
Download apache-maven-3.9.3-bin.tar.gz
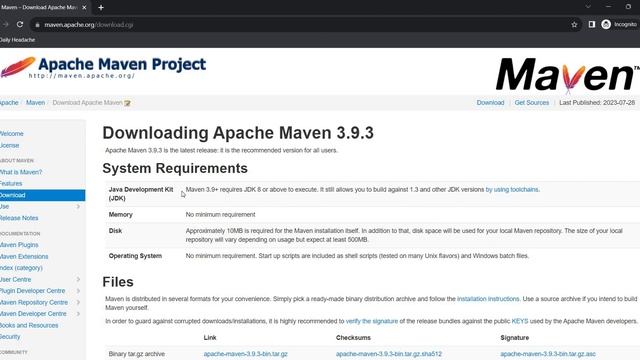pos(245,354)
